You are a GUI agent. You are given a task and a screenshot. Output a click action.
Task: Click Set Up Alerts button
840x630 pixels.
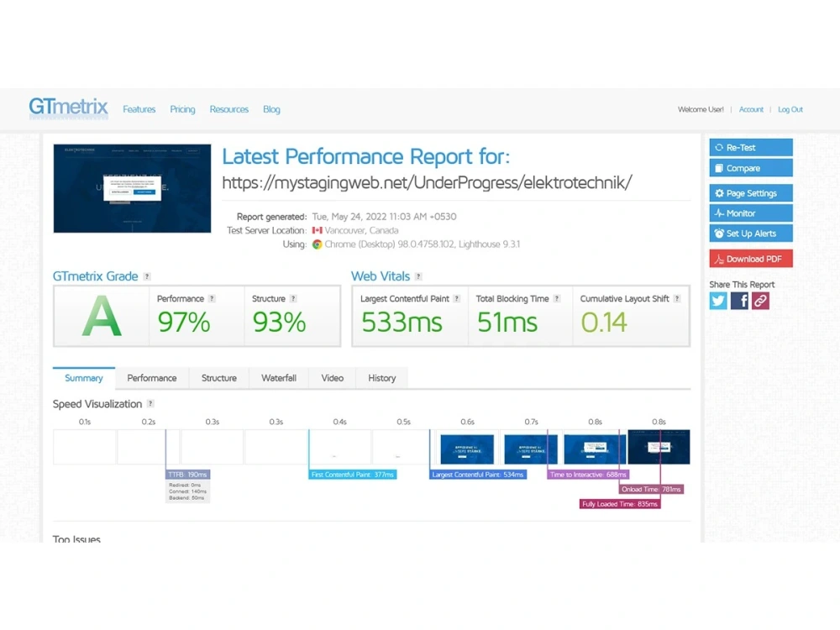(751, 234)
